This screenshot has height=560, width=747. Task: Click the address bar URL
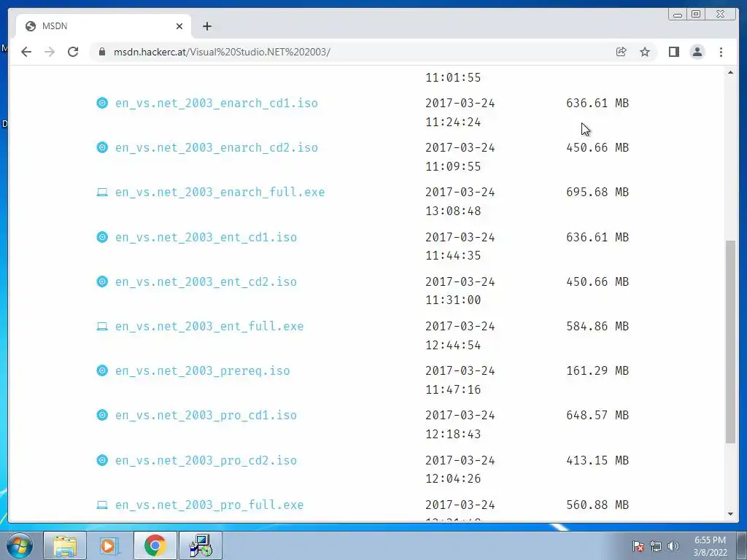tap(222, 52)
